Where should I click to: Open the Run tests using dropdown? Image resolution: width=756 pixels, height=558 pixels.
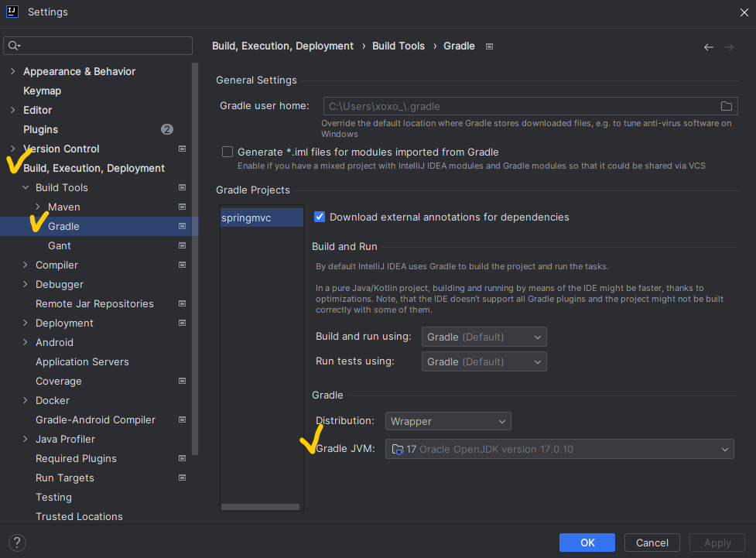pyautogui.click(x=484, y=361)
